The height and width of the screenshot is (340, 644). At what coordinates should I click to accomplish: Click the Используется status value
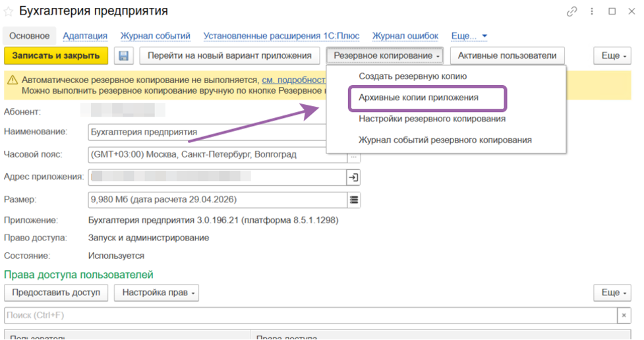(116, 256)
